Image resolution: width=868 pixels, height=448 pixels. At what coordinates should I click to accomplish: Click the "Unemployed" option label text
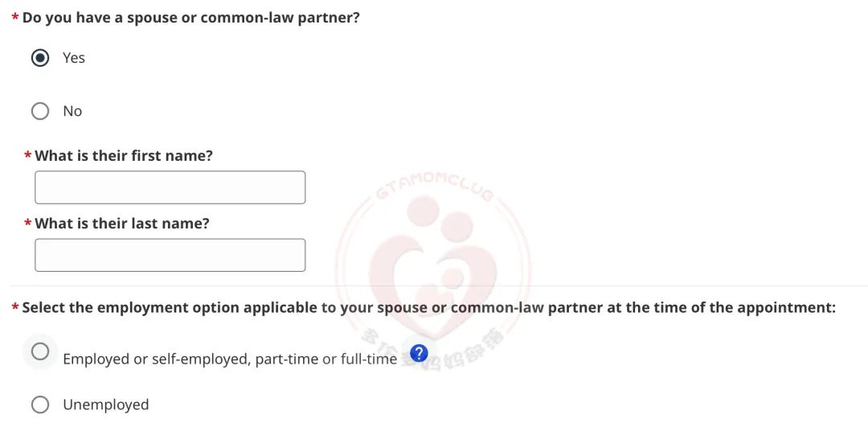point(106,405)
